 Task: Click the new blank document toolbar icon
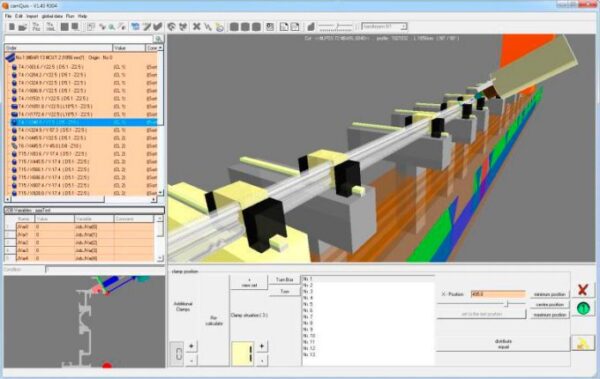12,27
